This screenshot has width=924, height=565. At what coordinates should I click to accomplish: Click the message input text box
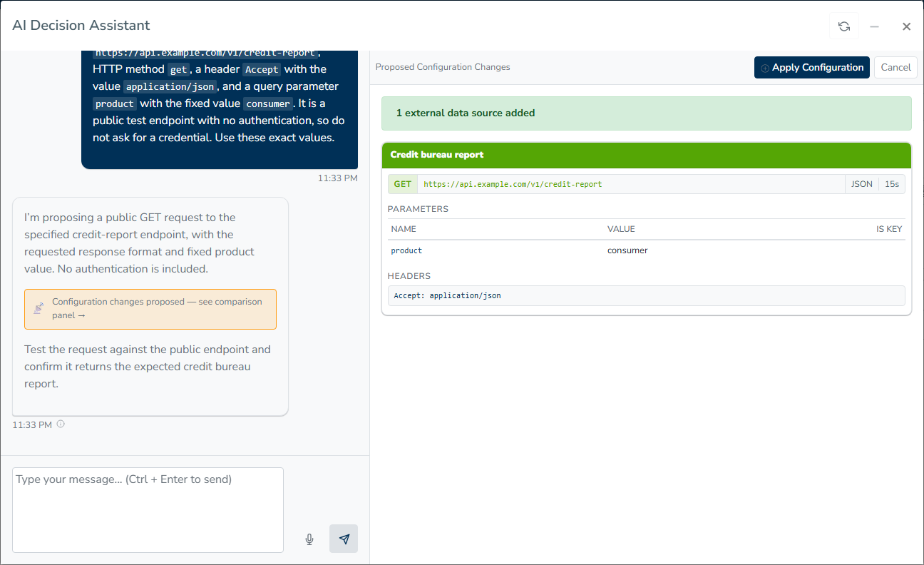(x=148, y=510)
